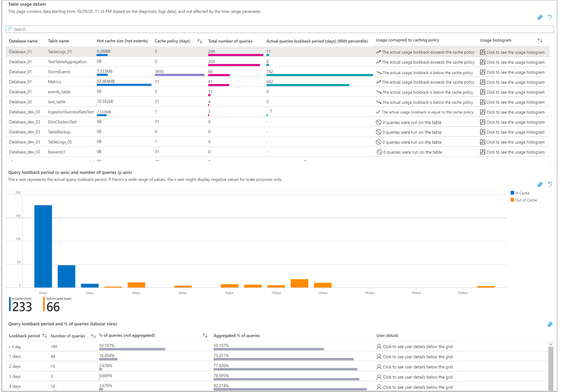Image resolution: width=562 pixels, height=392 pixels.
Task: Click the Search field above the table
Action: point(279,29)
